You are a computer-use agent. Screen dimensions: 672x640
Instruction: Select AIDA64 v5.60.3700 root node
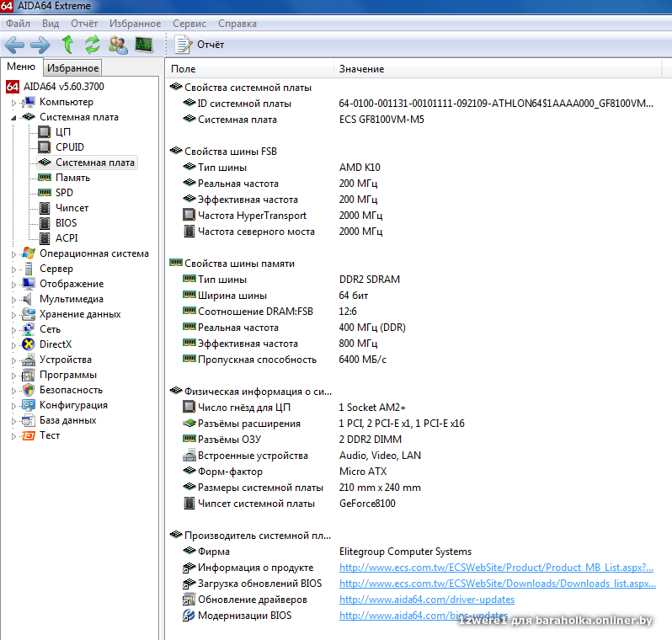point(63,87)
